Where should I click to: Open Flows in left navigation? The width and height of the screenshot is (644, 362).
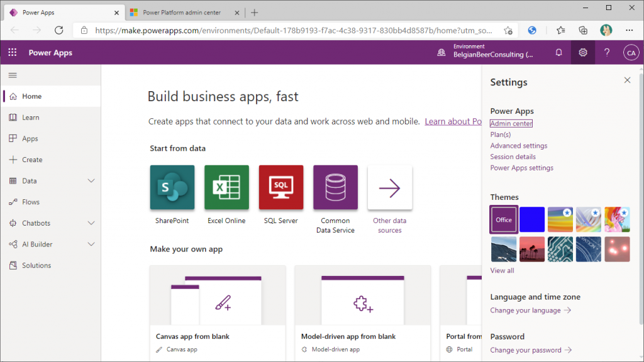[x=51, y=202]
